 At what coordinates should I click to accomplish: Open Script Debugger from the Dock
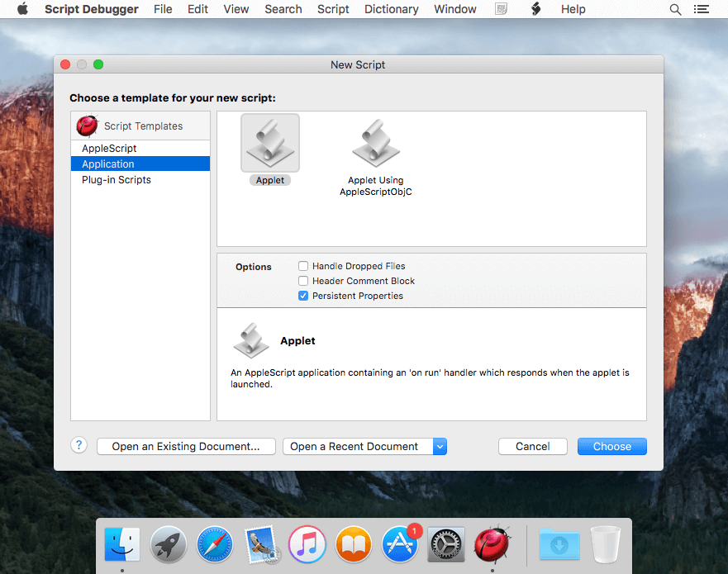[492, 544]
